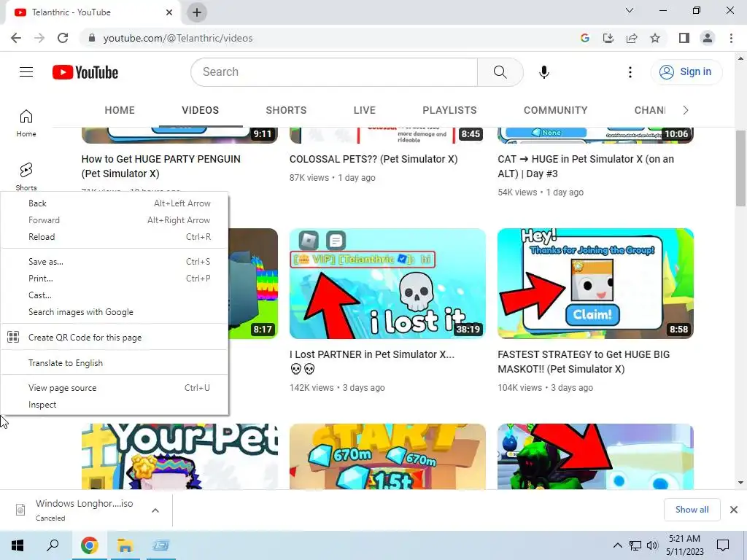Switch to the LIVE channel tab
The height and width of the screenshot is (560, 747).
coord(365,110)
